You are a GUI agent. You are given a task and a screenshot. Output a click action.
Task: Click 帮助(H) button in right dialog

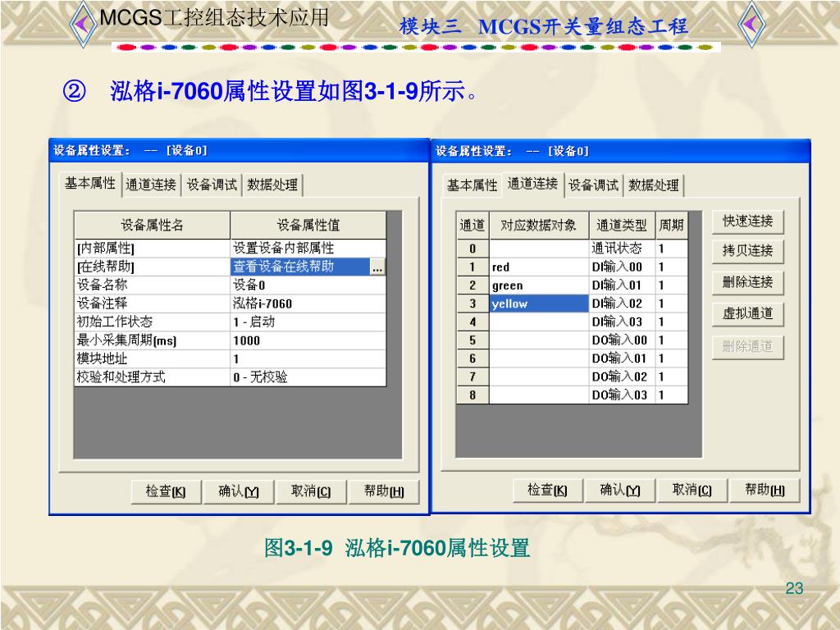click(x=765, y=490)
